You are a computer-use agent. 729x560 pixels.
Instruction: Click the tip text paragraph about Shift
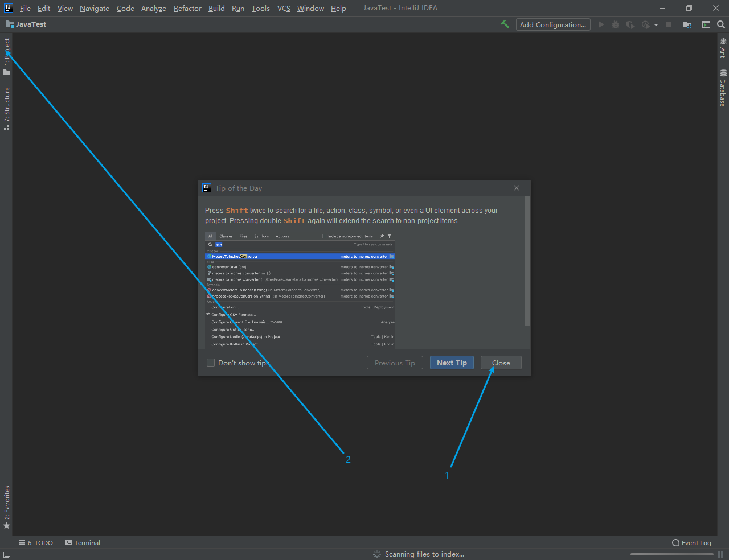pos(351,216)
